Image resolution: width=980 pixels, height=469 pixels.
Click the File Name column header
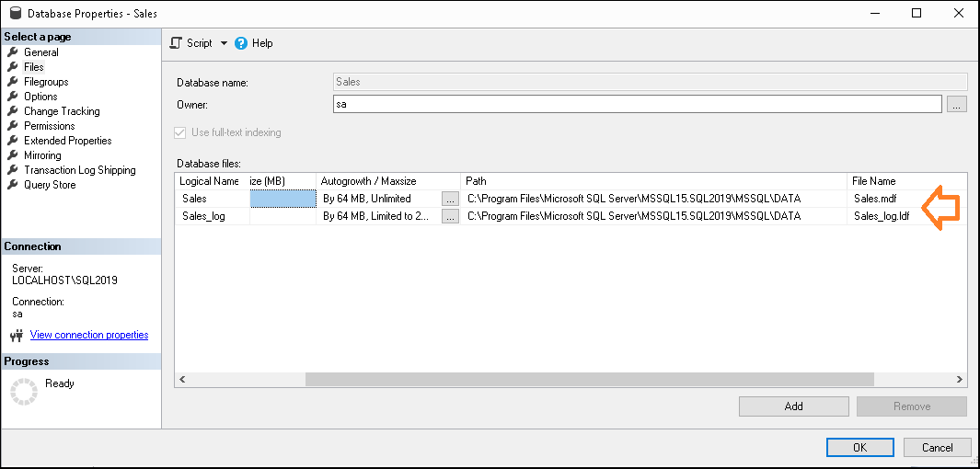point(907,181)
